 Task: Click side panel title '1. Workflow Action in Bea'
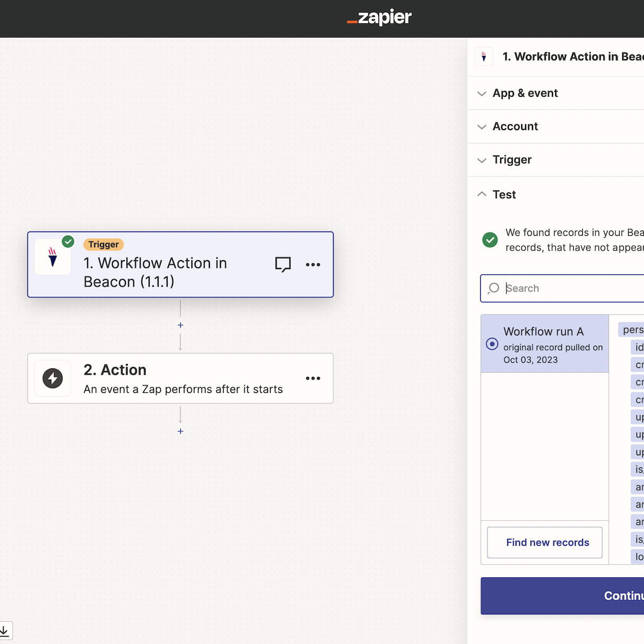(573, 57)
